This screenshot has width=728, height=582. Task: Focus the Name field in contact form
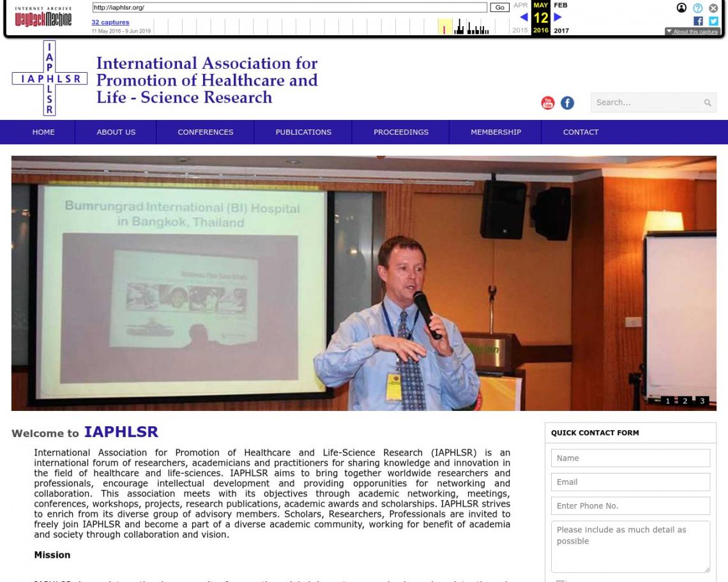tap(630, 458)
